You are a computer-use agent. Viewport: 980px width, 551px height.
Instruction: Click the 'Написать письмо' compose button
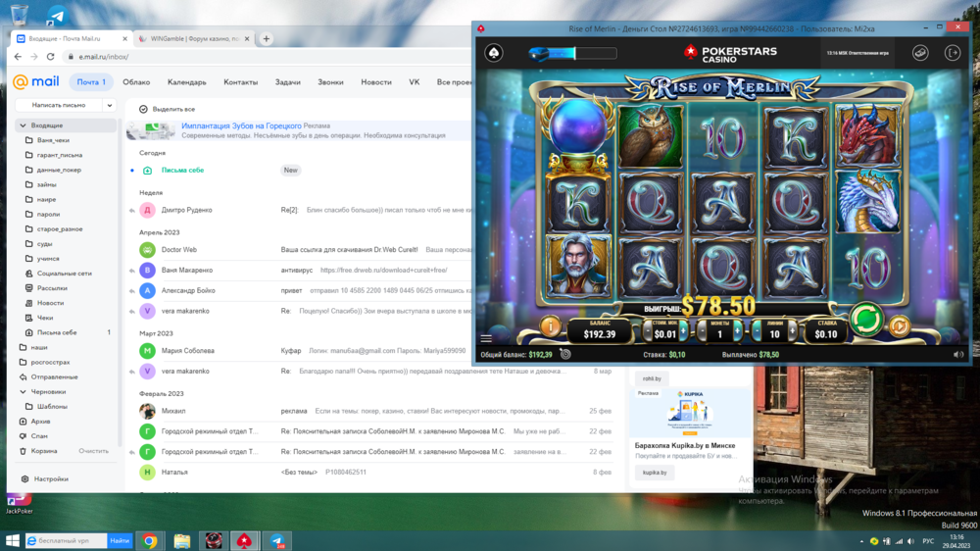point(58,105)
